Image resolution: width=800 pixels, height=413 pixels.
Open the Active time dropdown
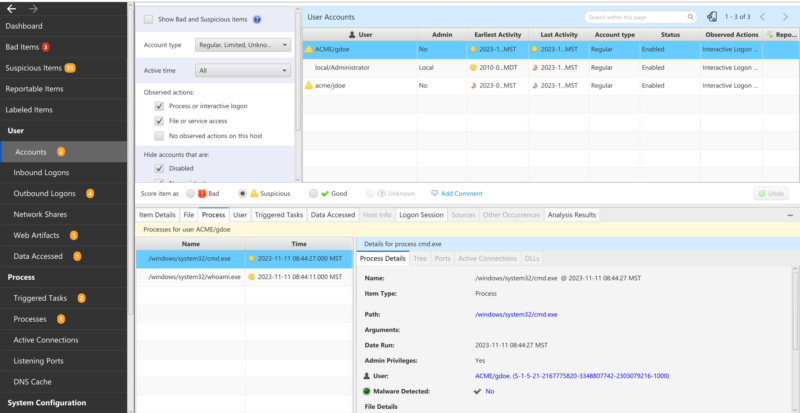point(243,70)
